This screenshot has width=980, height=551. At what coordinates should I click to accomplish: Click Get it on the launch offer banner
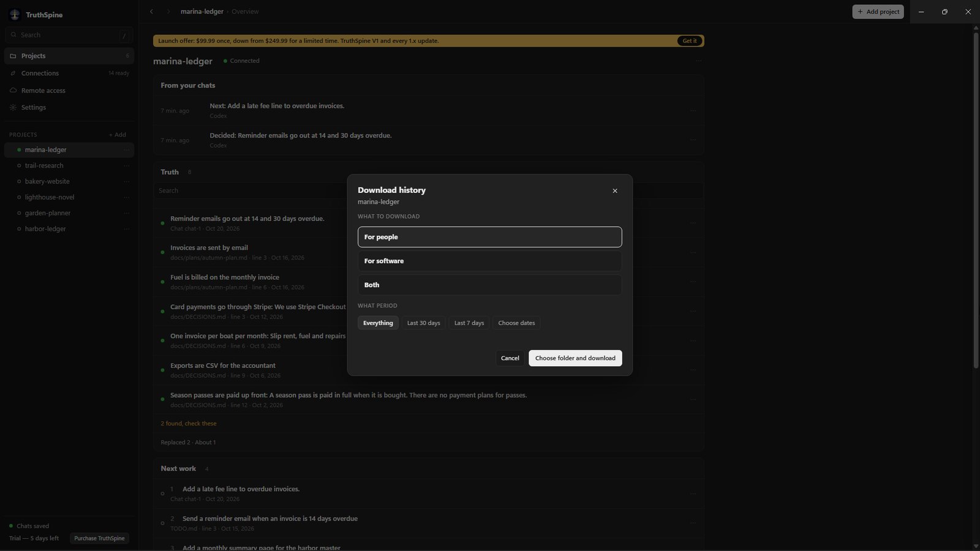(690, 41)
